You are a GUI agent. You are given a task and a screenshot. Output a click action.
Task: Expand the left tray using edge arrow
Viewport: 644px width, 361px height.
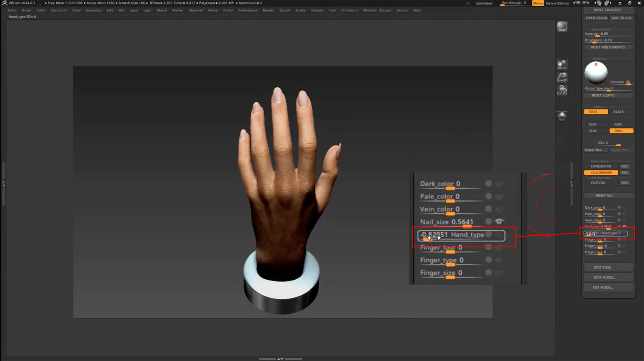(x=3, y=182)
